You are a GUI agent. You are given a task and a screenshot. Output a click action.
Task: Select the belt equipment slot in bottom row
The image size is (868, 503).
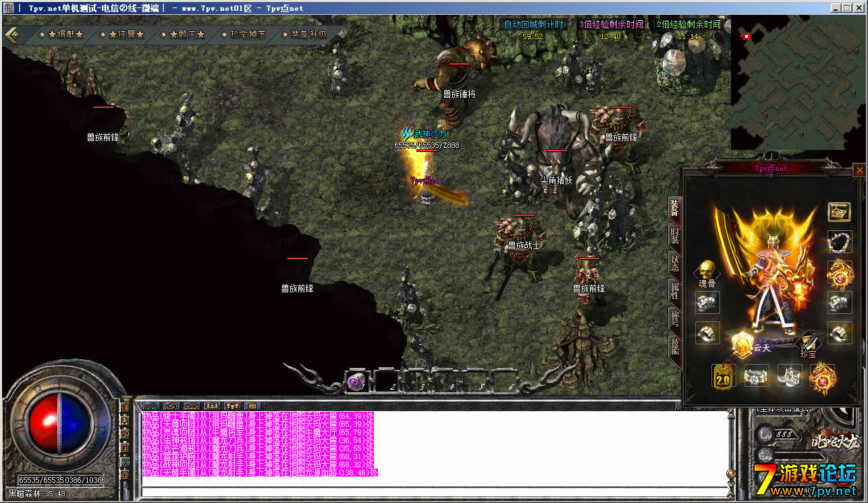[x=757, y=375]
